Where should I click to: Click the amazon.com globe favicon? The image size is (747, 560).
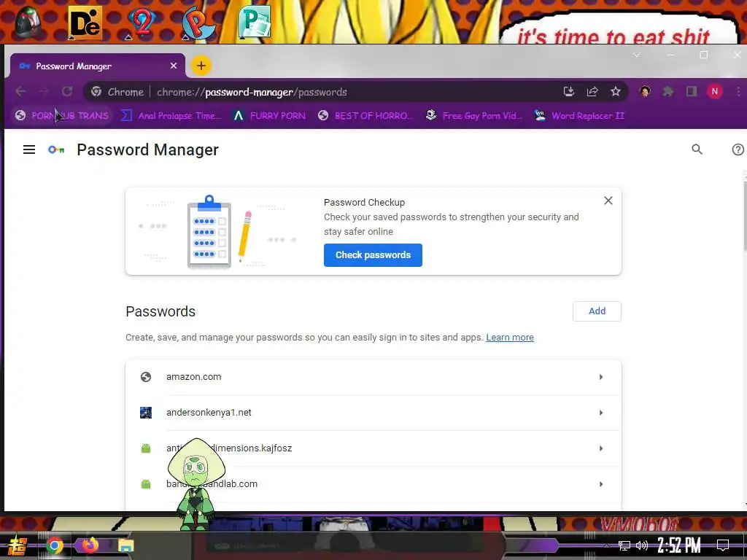(x=146, y=377)
